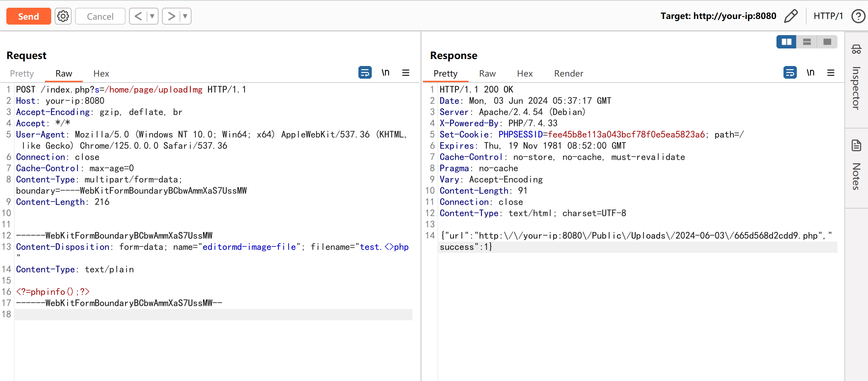868x381 pixels.
Task: Switch Response view to Render tab
Action: click(568, 73)
